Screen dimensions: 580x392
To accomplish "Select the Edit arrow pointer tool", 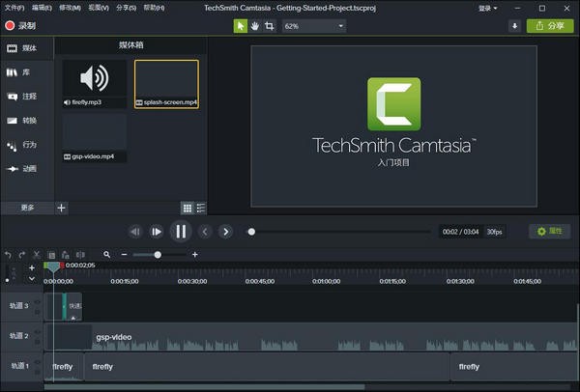I will point(241,26).
